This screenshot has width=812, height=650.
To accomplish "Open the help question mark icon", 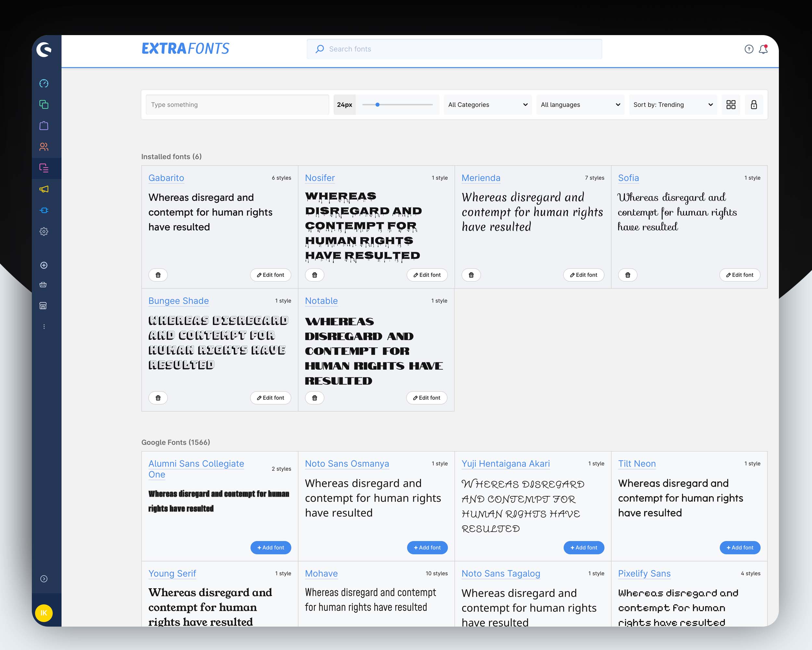I will point(749,49).
